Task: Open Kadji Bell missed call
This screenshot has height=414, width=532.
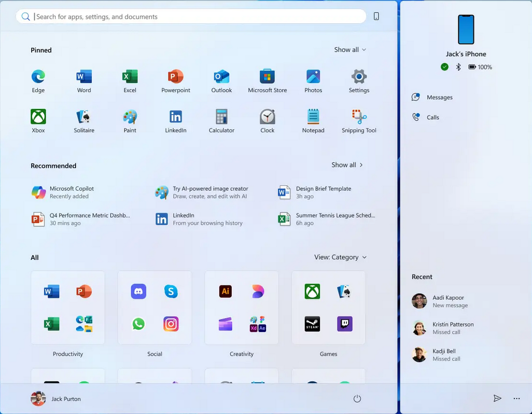Action: (436, 355)
